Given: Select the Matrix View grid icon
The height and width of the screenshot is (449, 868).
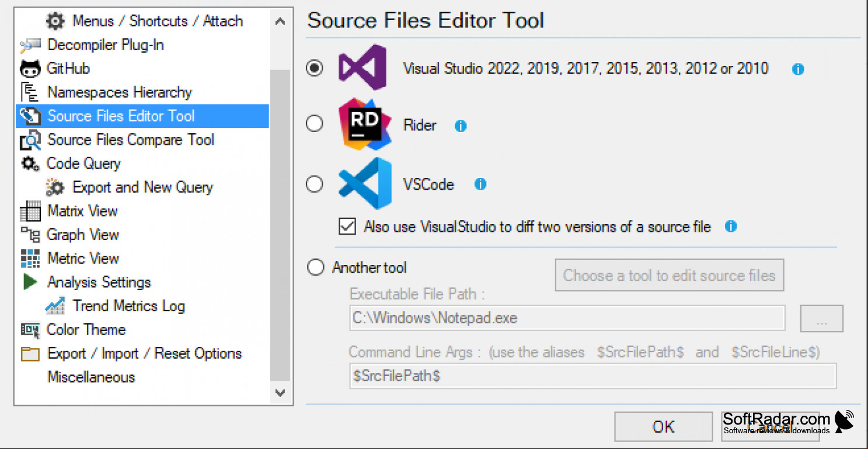Looking at the screenshot, I should pyautogui.click(x=30, y=211).
